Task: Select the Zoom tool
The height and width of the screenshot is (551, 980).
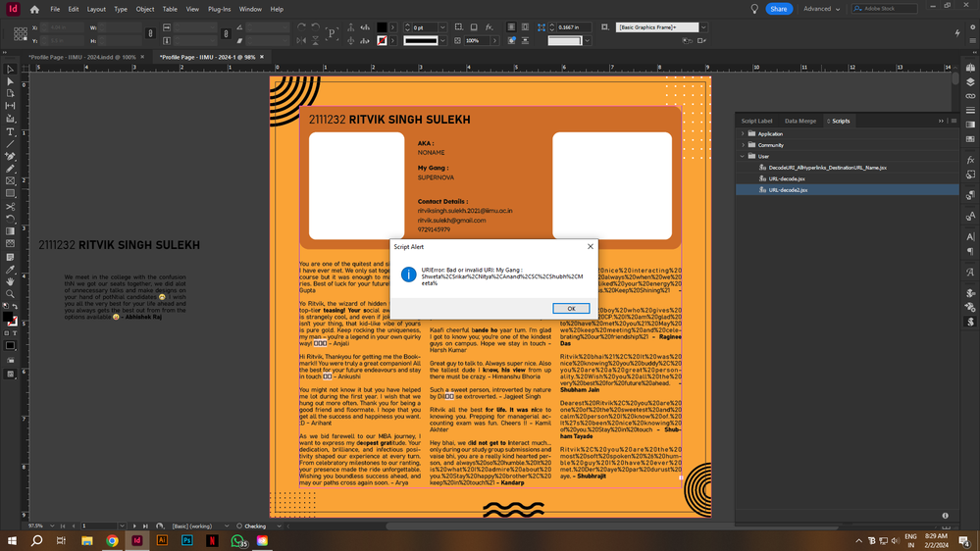Action: pos(10,294)
